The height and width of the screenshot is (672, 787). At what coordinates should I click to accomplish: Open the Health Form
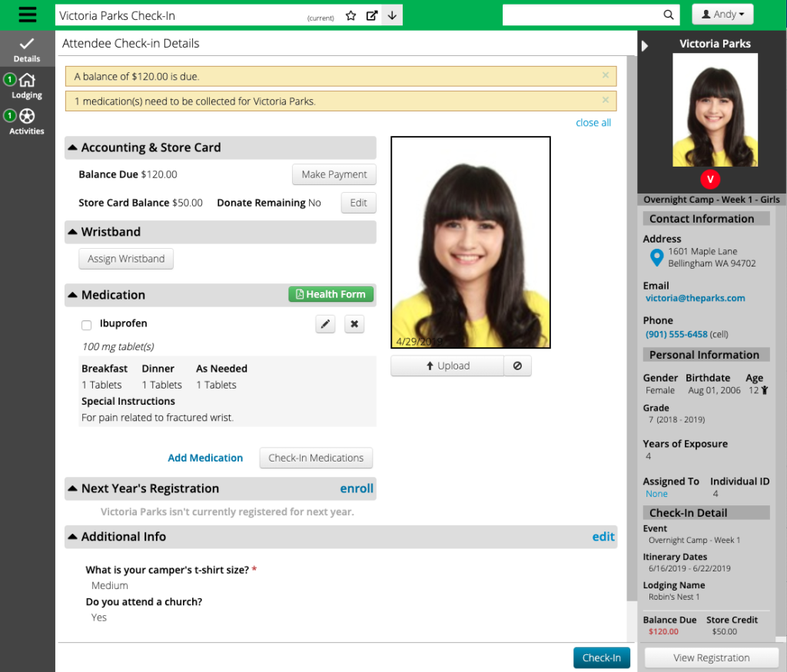(x=330, y=294)
